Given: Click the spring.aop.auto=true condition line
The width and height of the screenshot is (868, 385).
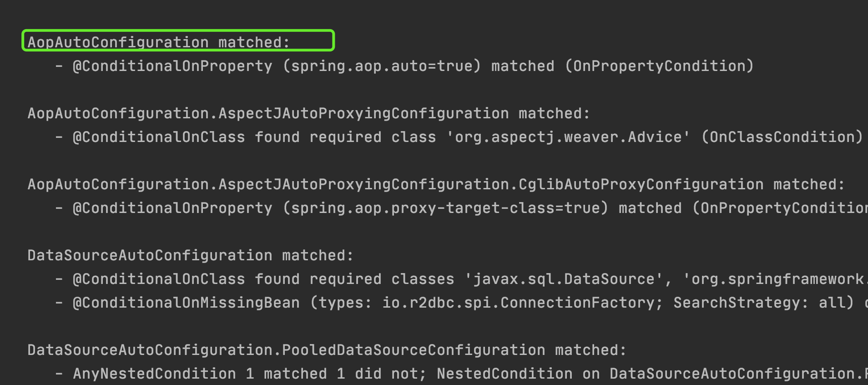Looking at the screenshot, I should [404, 66].
